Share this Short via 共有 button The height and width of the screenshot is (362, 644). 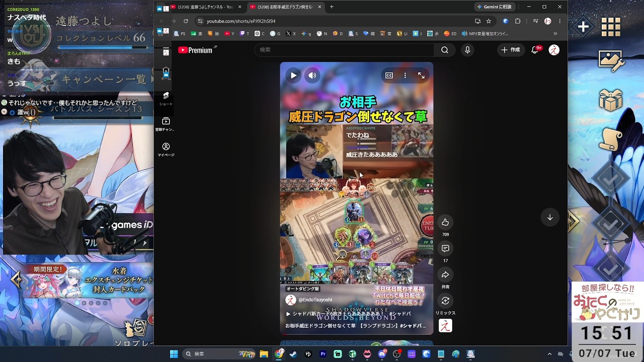445,275
